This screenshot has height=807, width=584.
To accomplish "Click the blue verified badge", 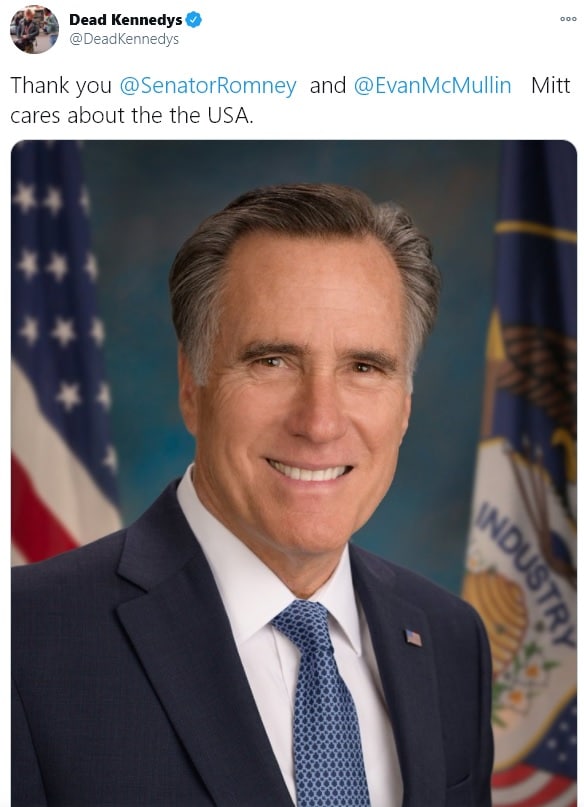I will (194, 20).
